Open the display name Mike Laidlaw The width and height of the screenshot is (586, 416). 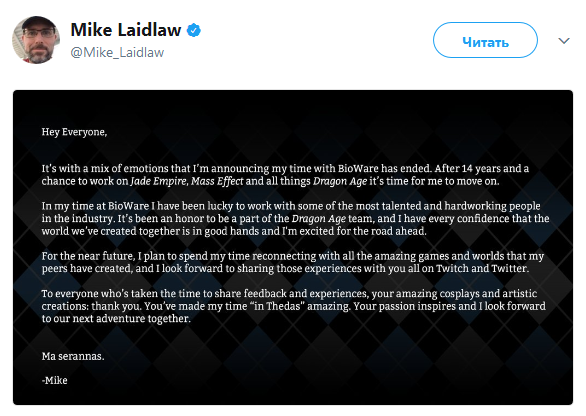126,30
